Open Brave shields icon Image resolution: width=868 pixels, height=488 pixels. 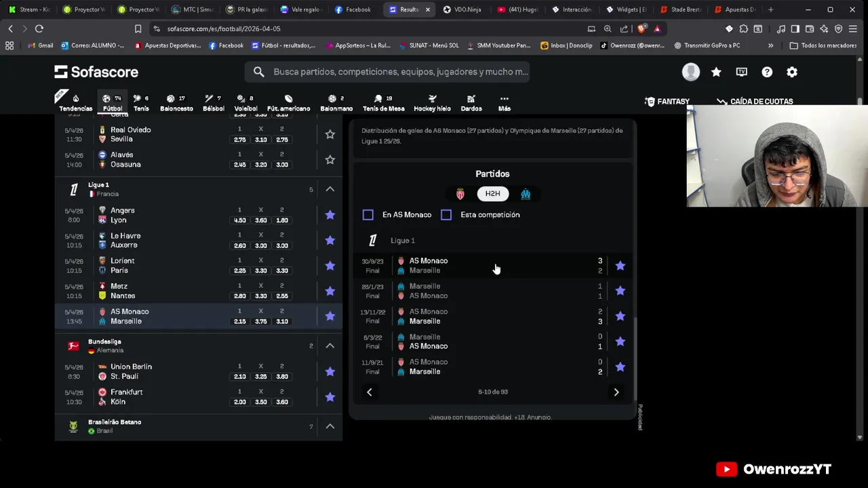[642, 28]
